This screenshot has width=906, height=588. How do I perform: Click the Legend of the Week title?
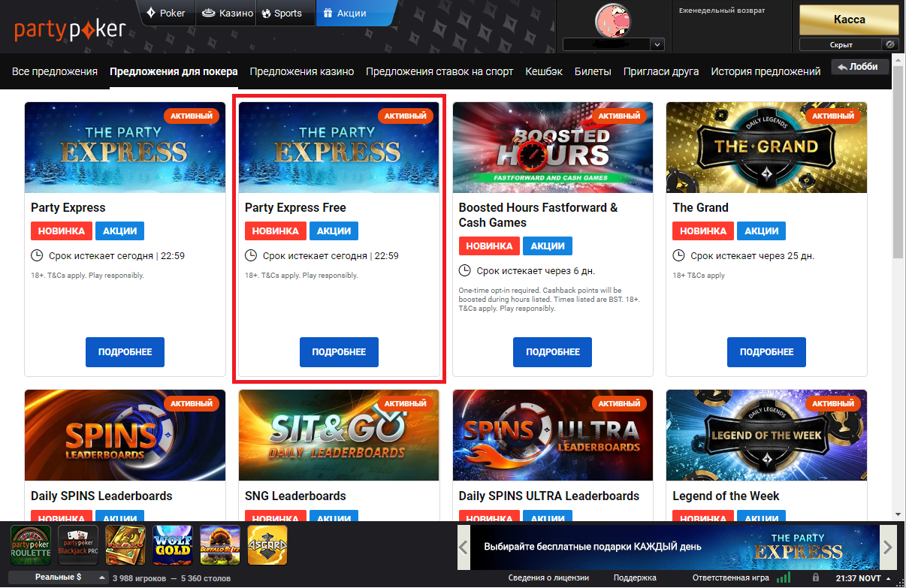coord(726,496)
